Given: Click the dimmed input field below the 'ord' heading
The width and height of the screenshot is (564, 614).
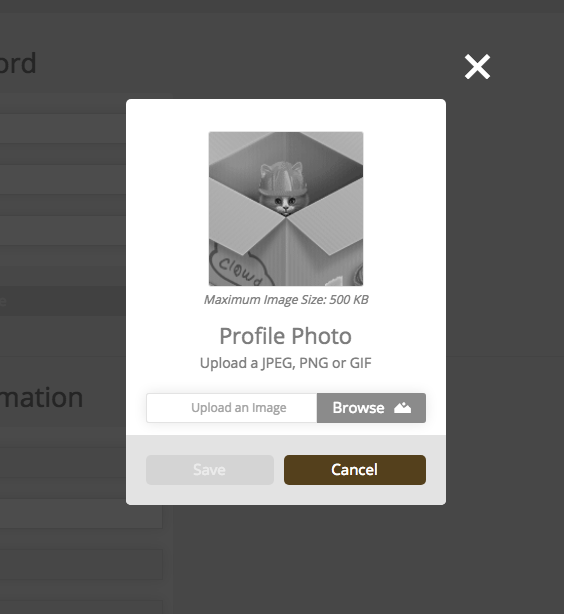Looking at the screenshot, I should coord(63,128).
